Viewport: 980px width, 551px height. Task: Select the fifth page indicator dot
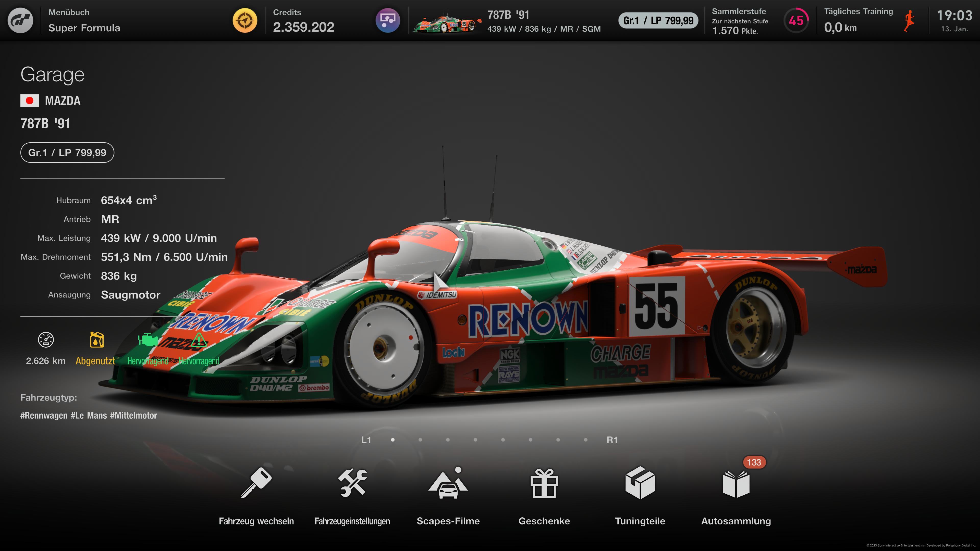click(x=503, y=440)
